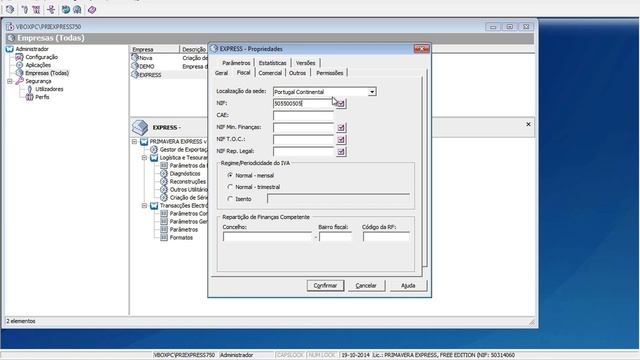Open help with the Ajuda button
This screenshot has height=360, width=640.
click(x=408, y=286)
